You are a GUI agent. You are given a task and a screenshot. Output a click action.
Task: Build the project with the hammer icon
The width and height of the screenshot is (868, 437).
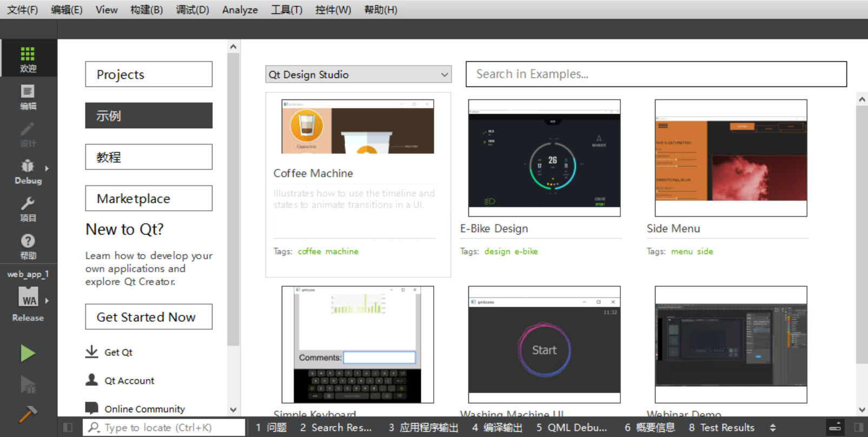pyautogui.click(x=28, y=414)
